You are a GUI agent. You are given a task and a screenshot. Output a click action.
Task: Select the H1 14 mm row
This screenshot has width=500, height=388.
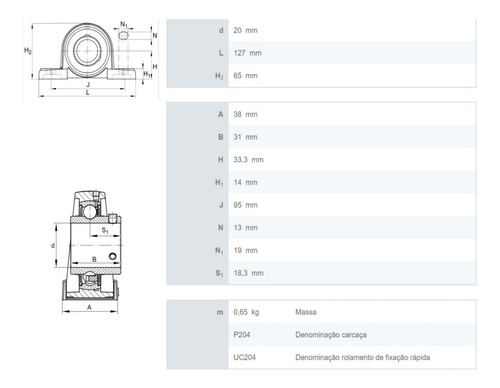coord(321,182)
